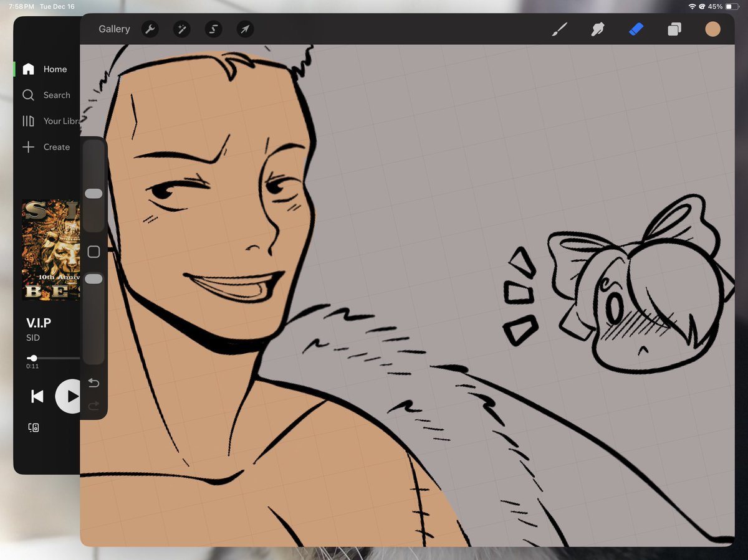Check the battery indicator in status bar
The width and height of the screenshot is (748, 560).
[x=732, y=6]
